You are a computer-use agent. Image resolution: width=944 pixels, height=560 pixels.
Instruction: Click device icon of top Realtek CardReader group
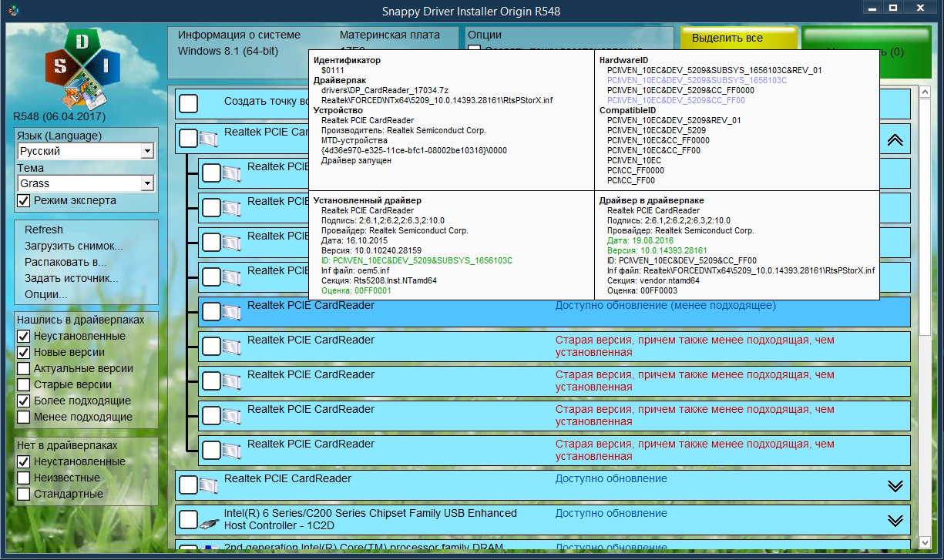[209, 139]
